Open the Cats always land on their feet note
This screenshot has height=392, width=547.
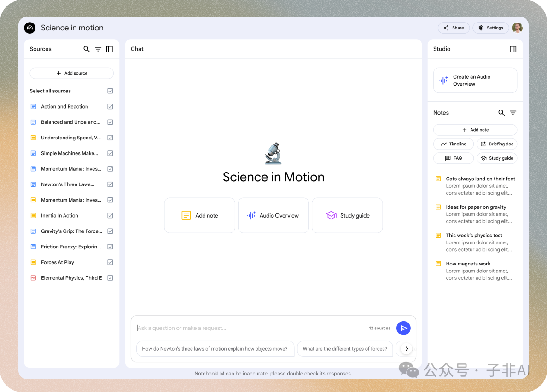[480, 179]
